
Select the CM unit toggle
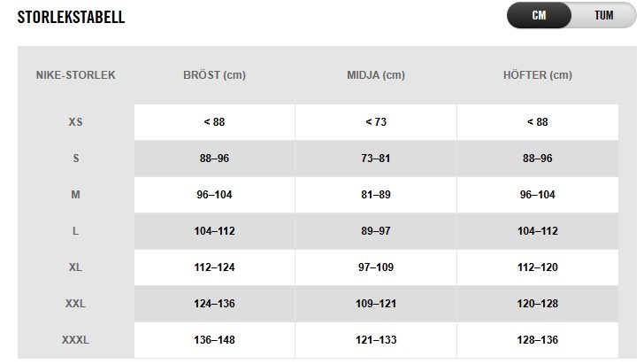click(x=539, y=16)
